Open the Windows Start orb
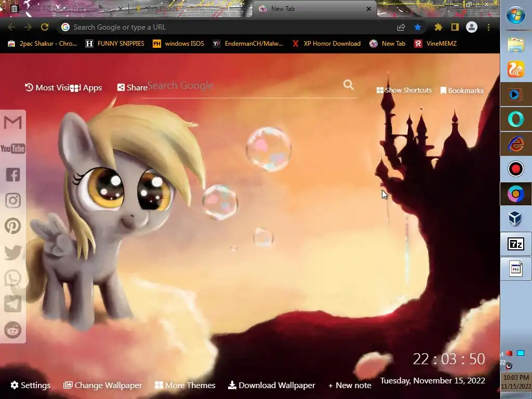Viewport: 532px width, 399px height. (x=516, y=15)
